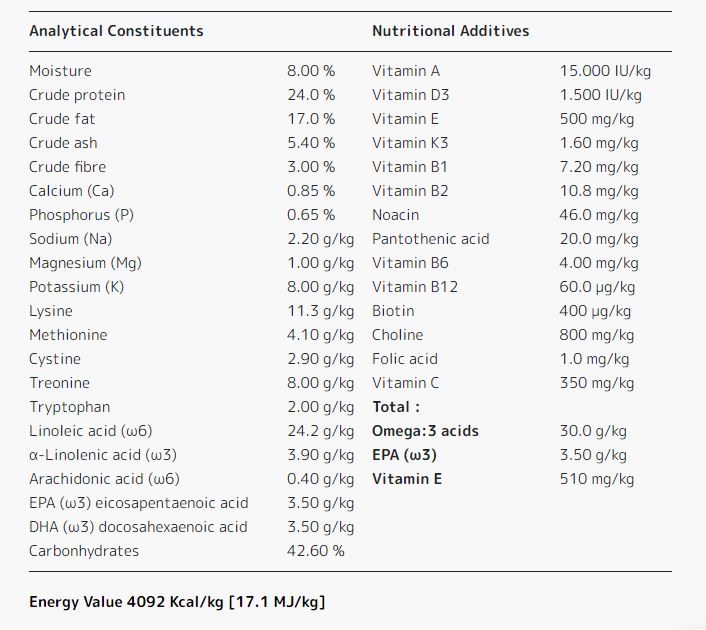
Task: Click the Sodium (Na) value 2.20 g/kg
Action: 320,239
